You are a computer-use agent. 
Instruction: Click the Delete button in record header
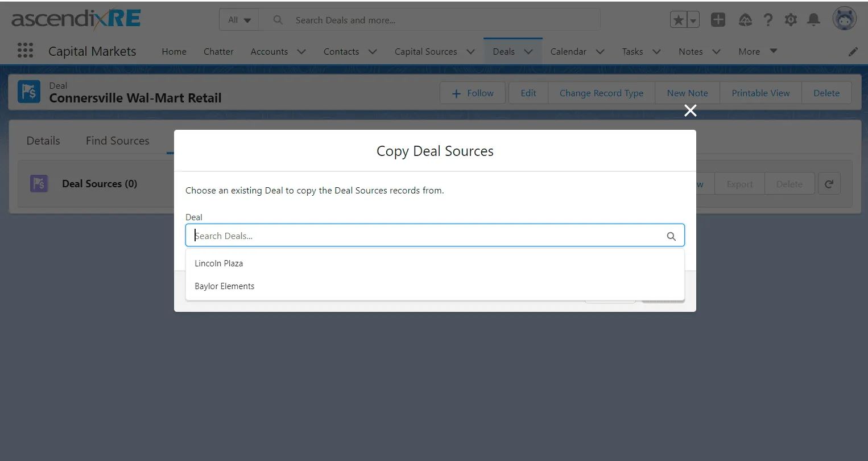[826, 93]
